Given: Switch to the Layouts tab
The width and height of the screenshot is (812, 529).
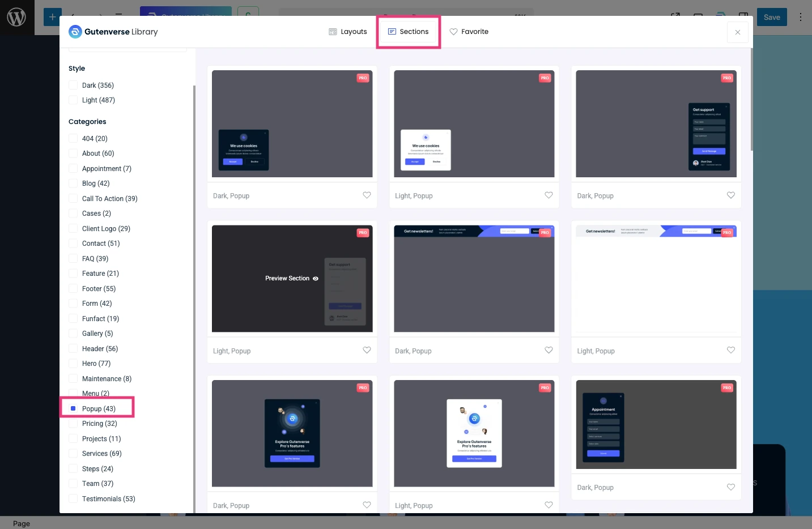Looking at the screenshot, I should point(348,32).
